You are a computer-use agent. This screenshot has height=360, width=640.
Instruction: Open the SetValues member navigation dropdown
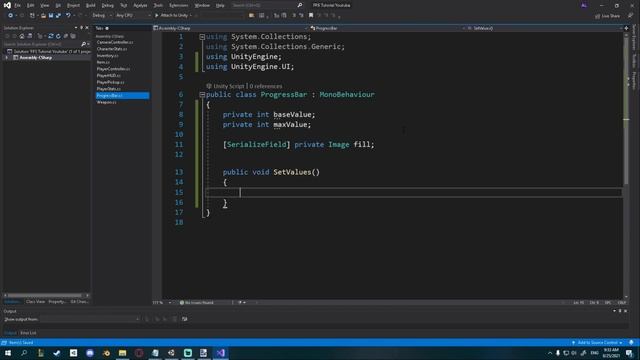pos(544,28)
